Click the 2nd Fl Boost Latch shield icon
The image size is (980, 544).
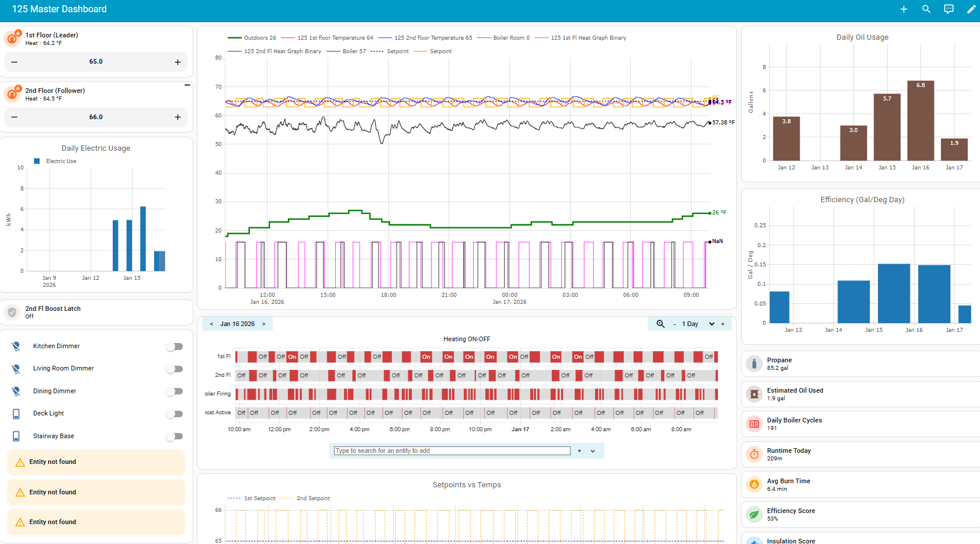click(12, 313)
